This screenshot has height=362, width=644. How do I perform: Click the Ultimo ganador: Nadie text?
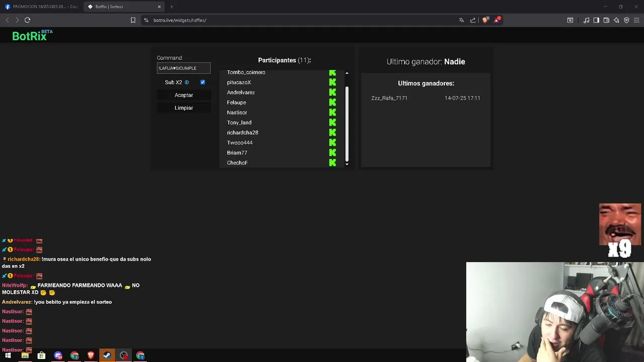(x=426, y=62)
